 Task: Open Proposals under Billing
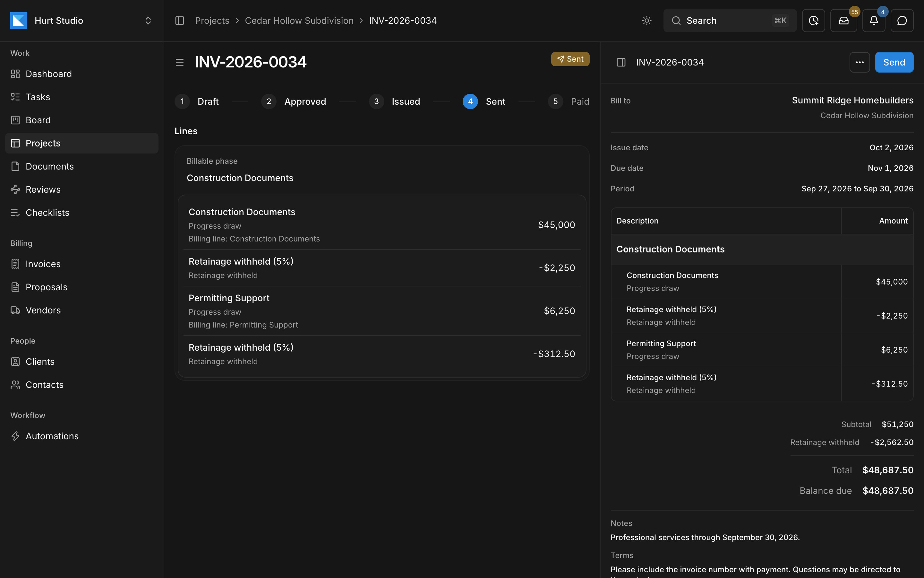coord(82,287)
